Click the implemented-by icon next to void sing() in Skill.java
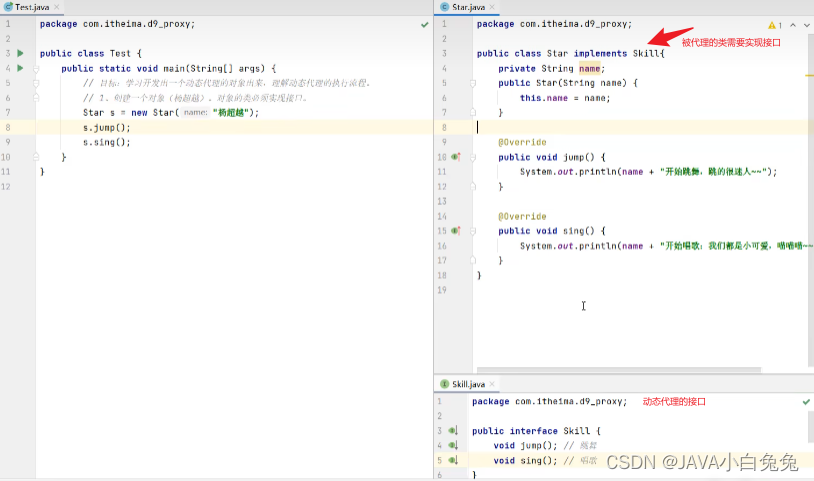Image resolution: width=814 pixels, height=481 pixels. click(453, 460)
